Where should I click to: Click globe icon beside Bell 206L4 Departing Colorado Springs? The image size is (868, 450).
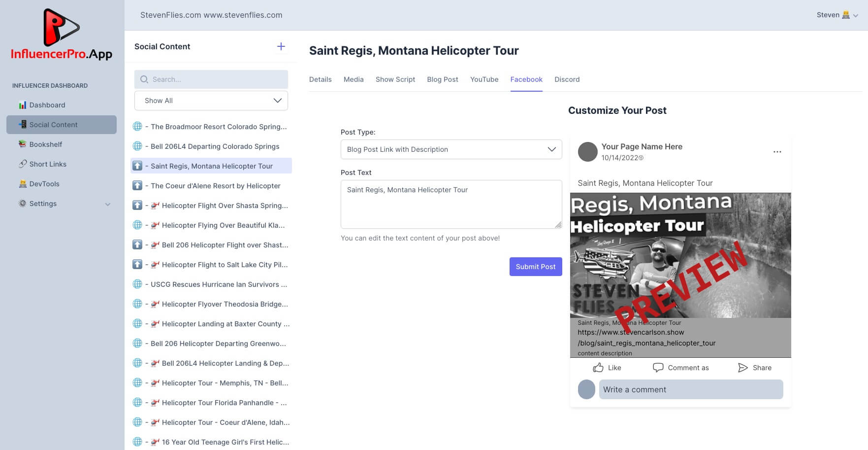click(x=137, y=146)
